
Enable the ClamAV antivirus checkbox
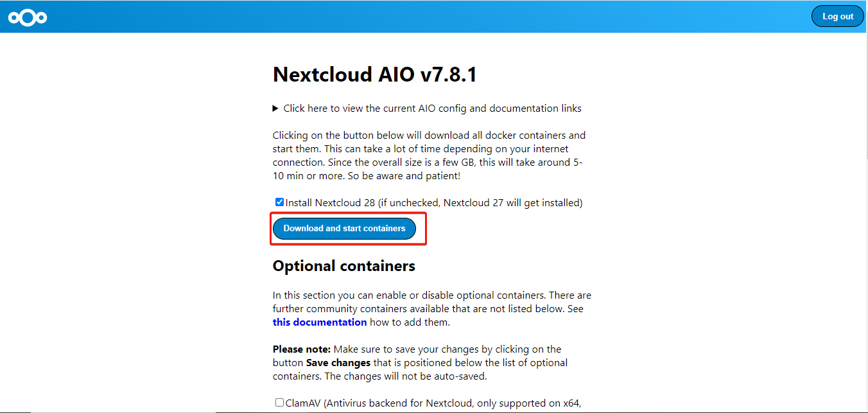point(279,403)
